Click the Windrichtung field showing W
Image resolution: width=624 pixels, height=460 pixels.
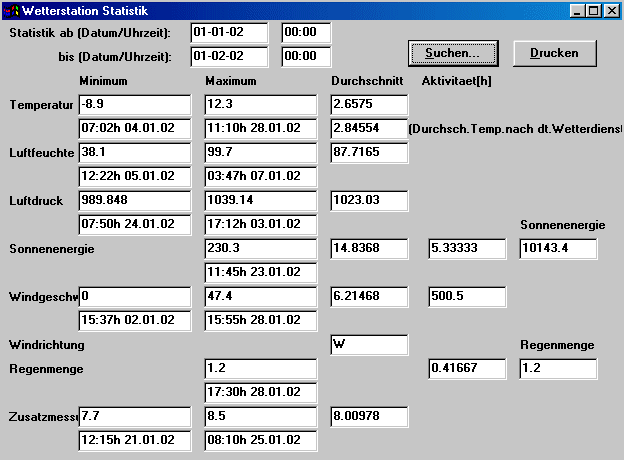[369, 345]
